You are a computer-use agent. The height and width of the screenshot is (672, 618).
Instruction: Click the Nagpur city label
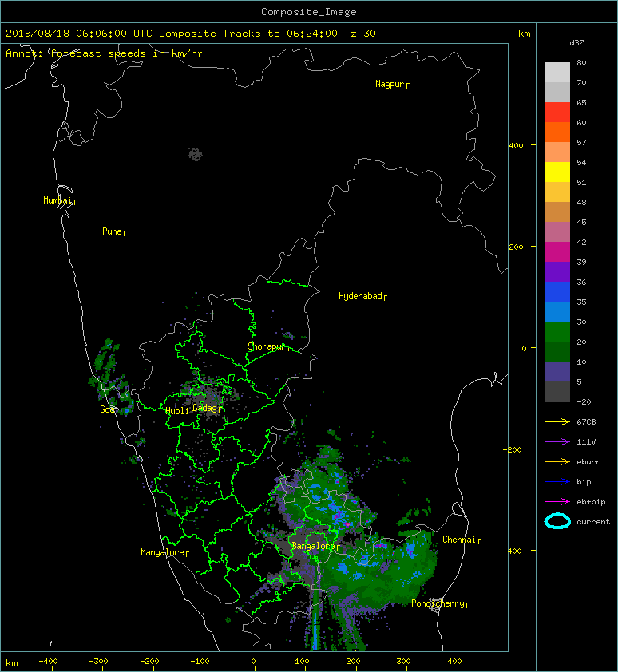pyautogui.click(x=390, y=84)
